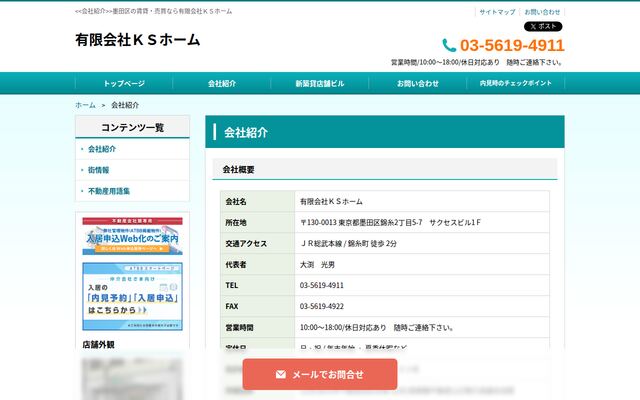Open お問い合わせ in the navigation bar
The width and height of the screenshot is (640, 400).
tap(418, 83)
